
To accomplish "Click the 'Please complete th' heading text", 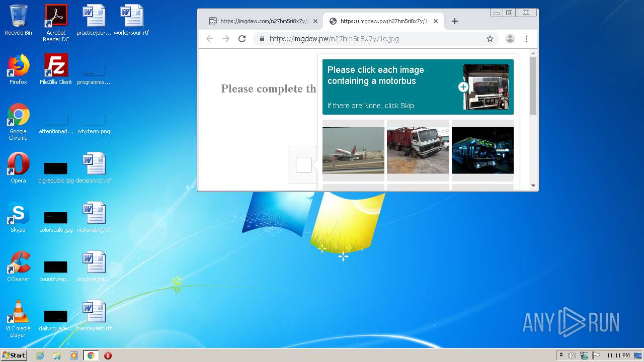I will pyautogui.click(x=269, y=89).
